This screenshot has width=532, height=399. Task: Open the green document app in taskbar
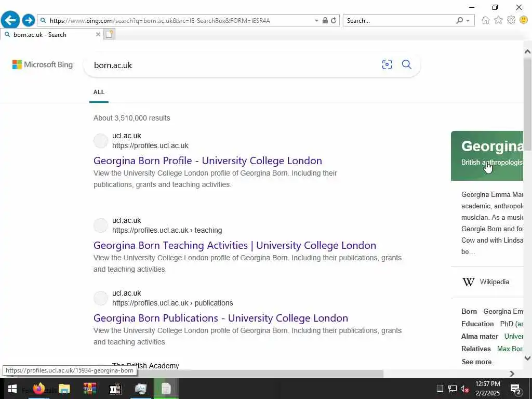coord(166,389)
